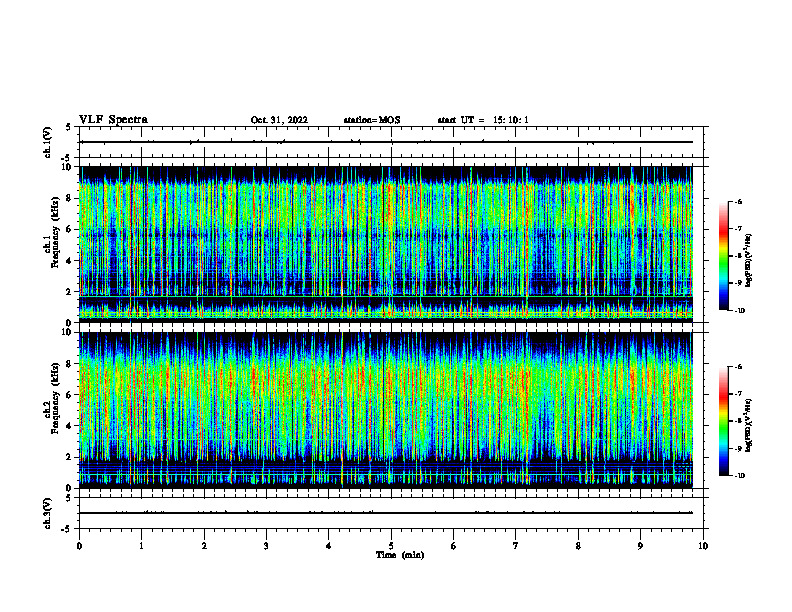Click the "-10" label on ch.2 color bar
Screen dimensions: 792x612
click(x=740, y=476)
